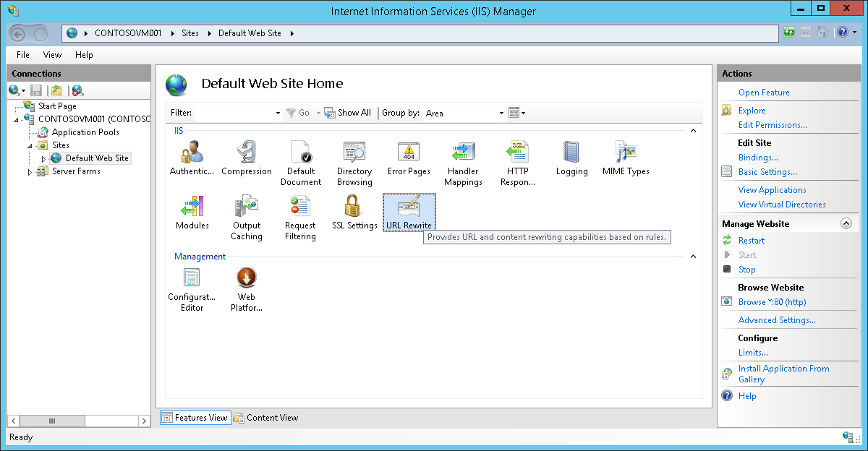Click the Connections horizontal scrollbar thumb
This screenshot has width=868, height=451.
(51, 421)
